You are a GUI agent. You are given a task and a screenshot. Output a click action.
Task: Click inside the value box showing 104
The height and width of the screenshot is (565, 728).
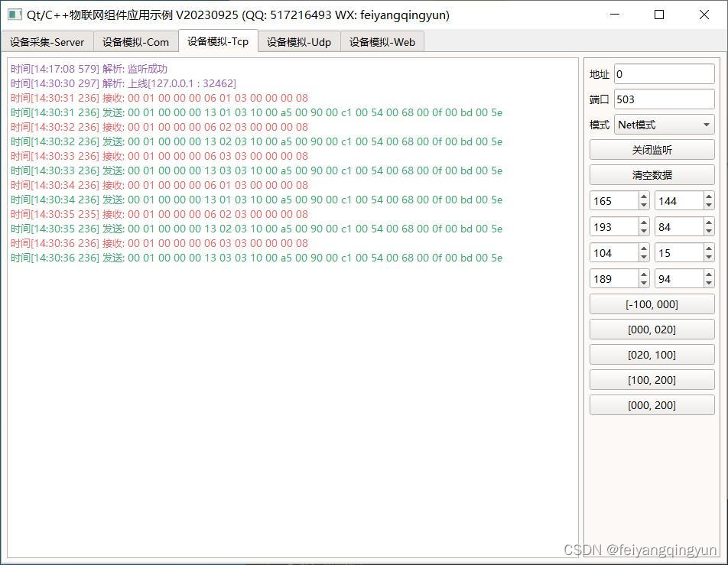[612, 252]
